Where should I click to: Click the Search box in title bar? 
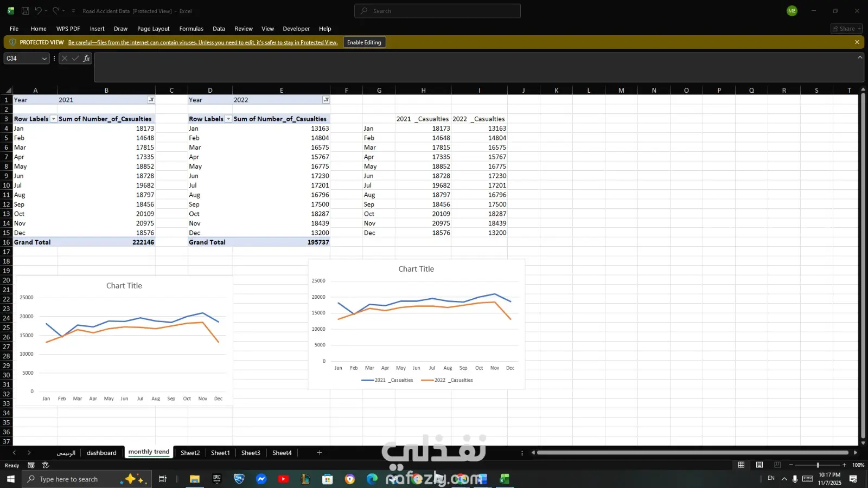pyautogui.click(x=437, y=11)
